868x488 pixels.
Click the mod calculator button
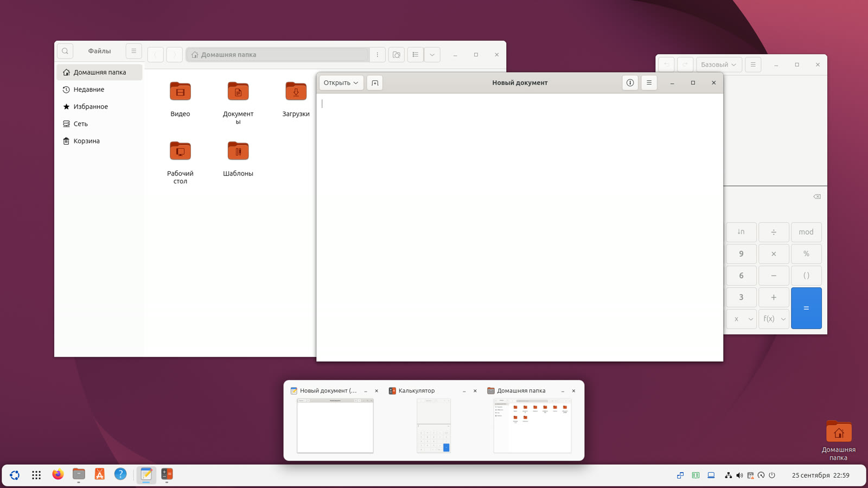click(x=806, y=232)
